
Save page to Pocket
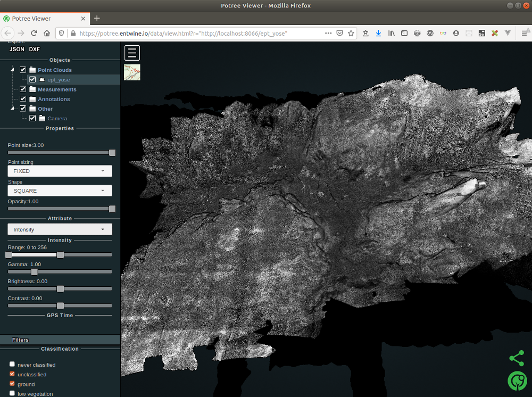[x=339, y=33]
